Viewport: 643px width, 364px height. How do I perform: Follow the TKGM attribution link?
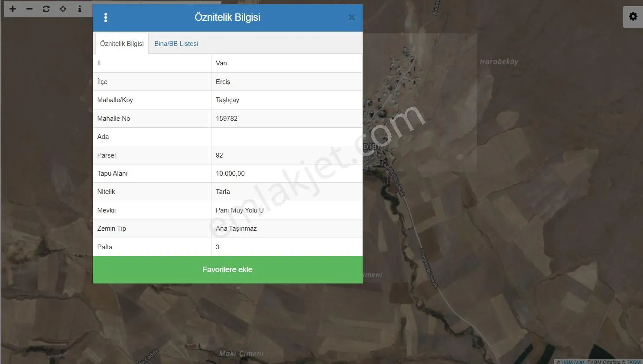pyautogui.click(x=633, y=362)
